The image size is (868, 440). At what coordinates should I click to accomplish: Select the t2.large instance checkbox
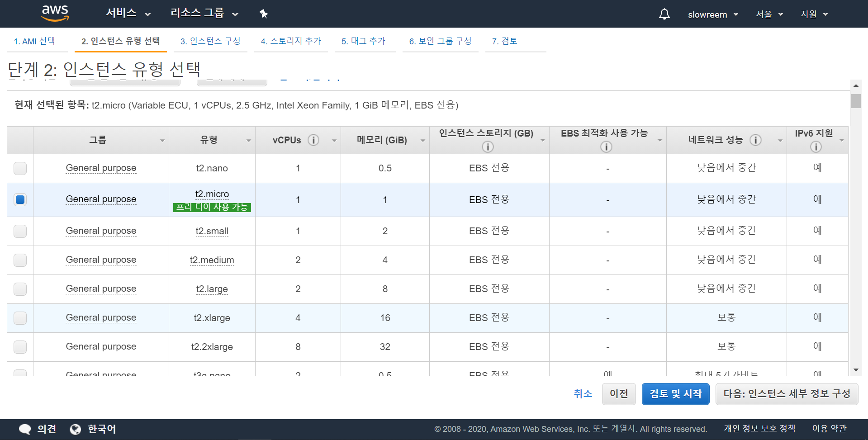point(20,289)
